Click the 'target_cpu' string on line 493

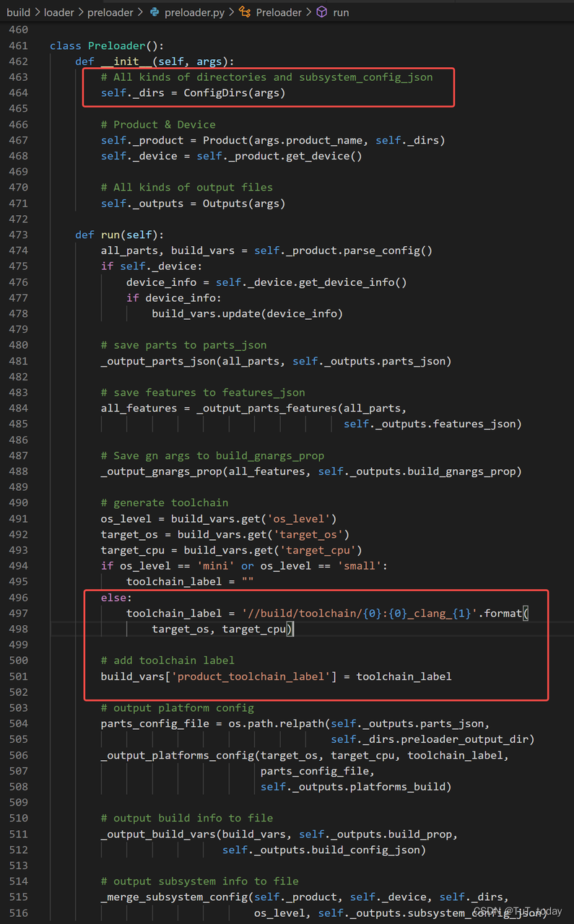click(317, 550)
